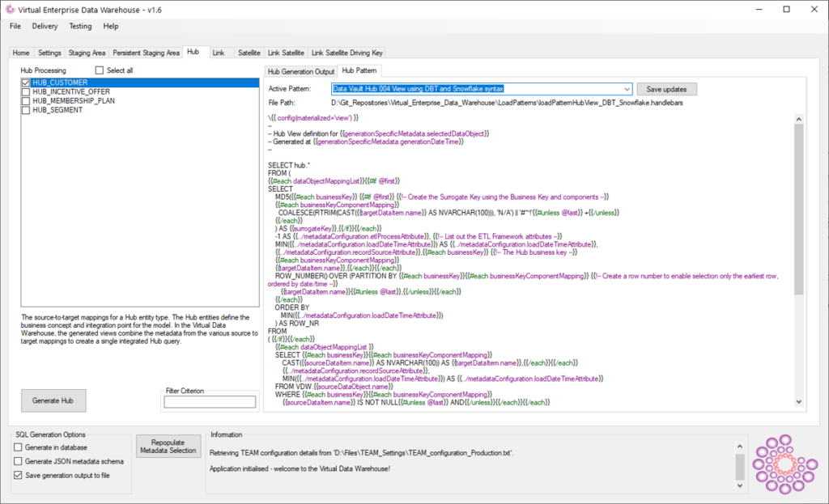Image resolution: width=829 pixels, height=504 pixels.
Task: Tick HUB_MEMBERSHIP_PLAN in the hub list
Action: [x=27, y=101]
